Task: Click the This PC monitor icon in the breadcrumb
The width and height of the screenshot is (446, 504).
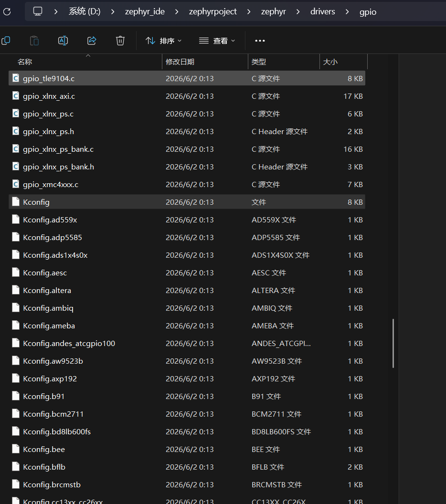Action: 38,11
